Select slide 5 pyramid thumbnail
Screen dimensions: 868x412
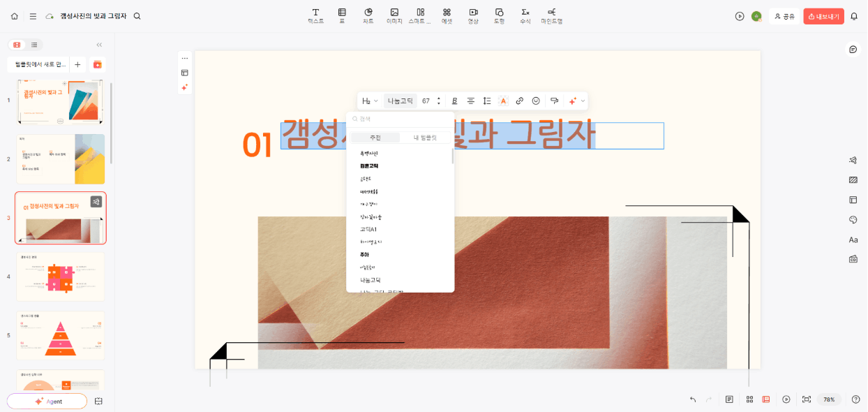(61, 336)
